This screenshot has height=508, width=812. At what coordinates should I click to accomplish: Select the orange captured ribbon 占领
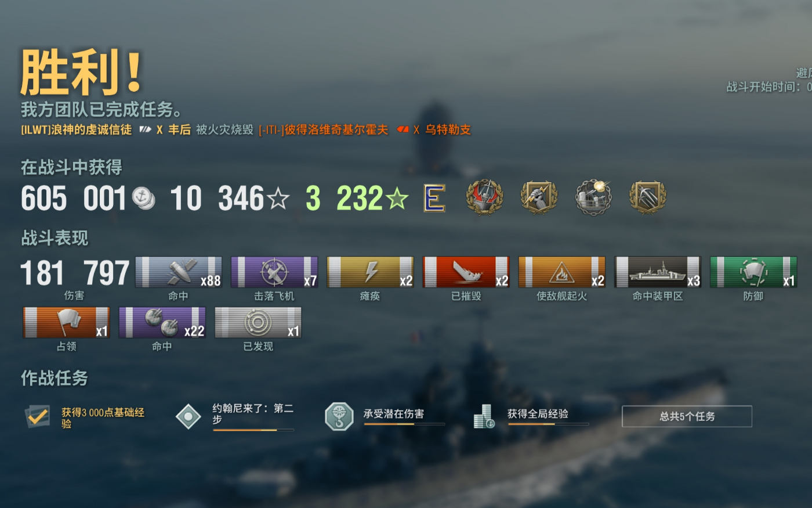[66, 323]
